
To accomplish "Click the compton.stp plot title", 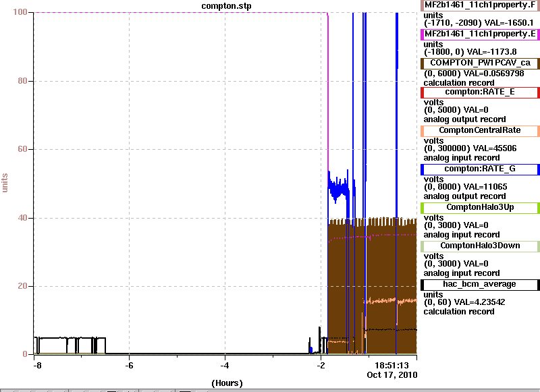I will tap(226, 6).
